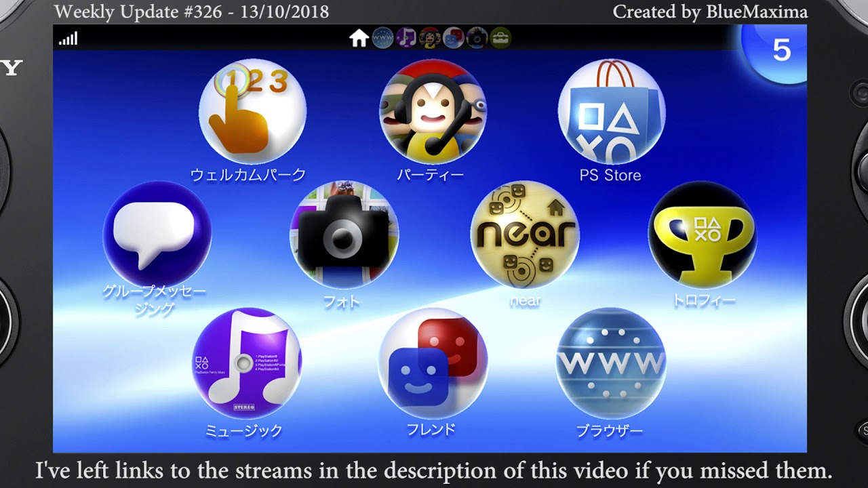Open the Friends smiley faces bubble
868x488 pixels.
[433, 363]
